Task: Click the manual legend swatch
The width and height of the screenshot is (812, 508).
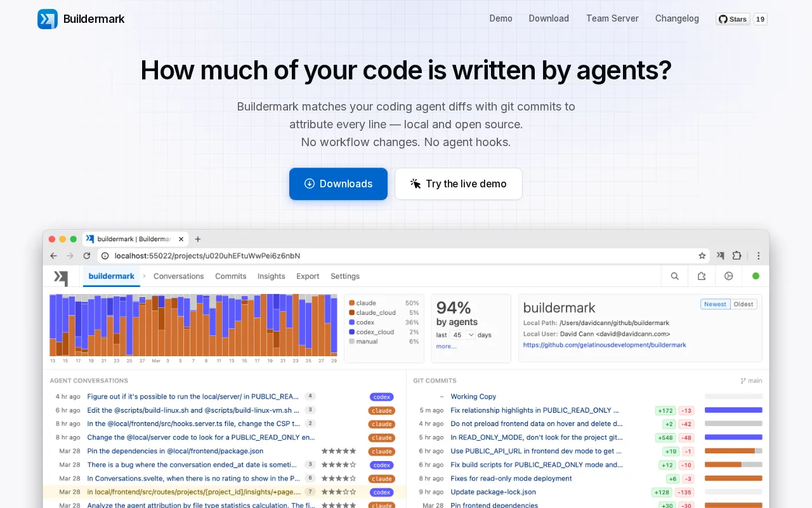Action: [351, 342]
